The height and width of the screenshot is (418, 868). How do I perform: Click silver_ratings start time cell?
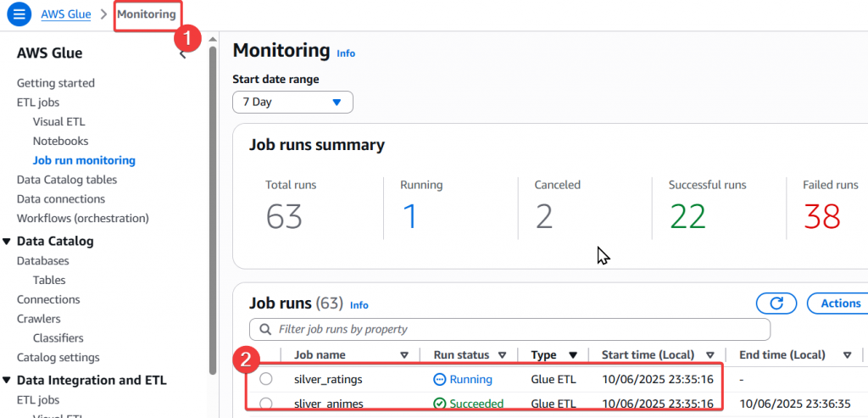point(658,379)
